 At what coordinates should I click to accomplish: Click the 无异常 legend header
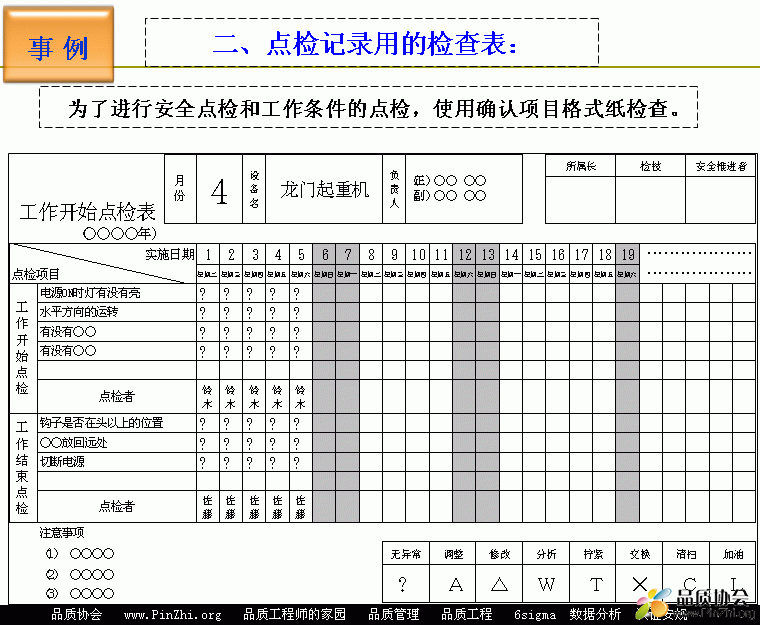click(406, 554)
